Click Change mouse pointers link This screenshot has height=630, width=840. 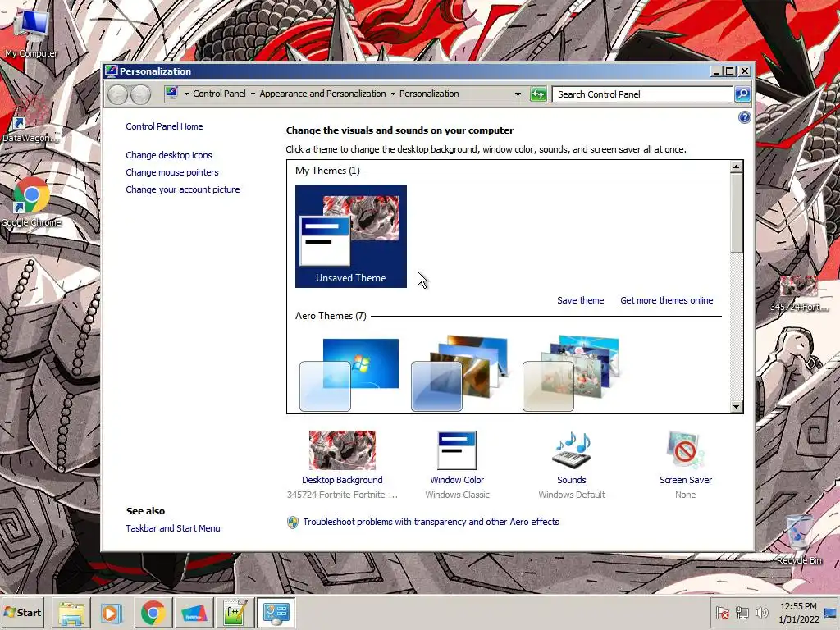(172, 172)
